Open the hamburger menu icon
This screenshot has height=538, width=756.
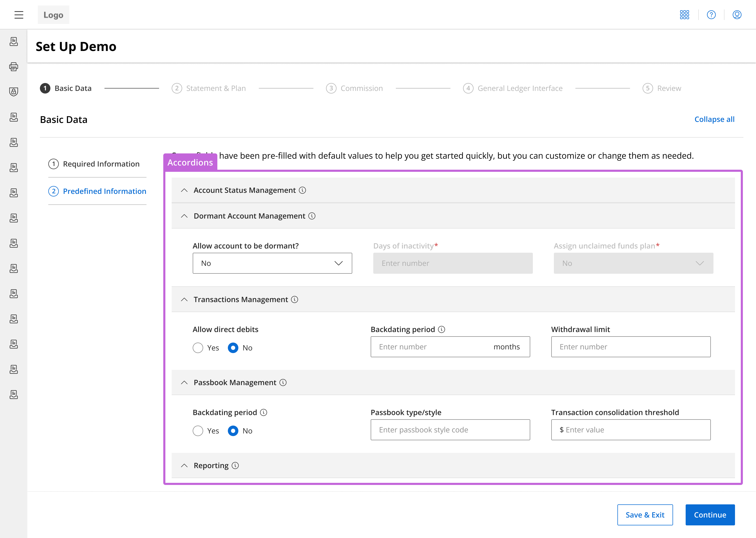[x=19, y=14]
